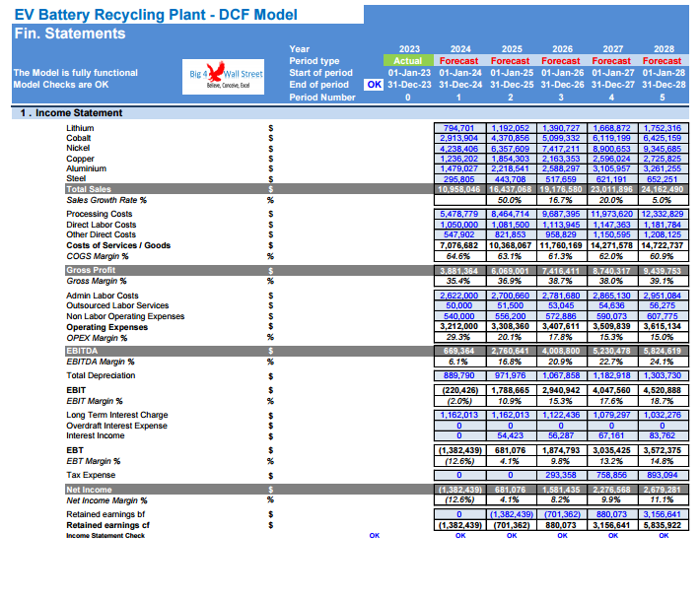This screenshot has width=700, height=596.
Task: Click the 2025 Interest Income value 54,423
Action: coord(511,435)
